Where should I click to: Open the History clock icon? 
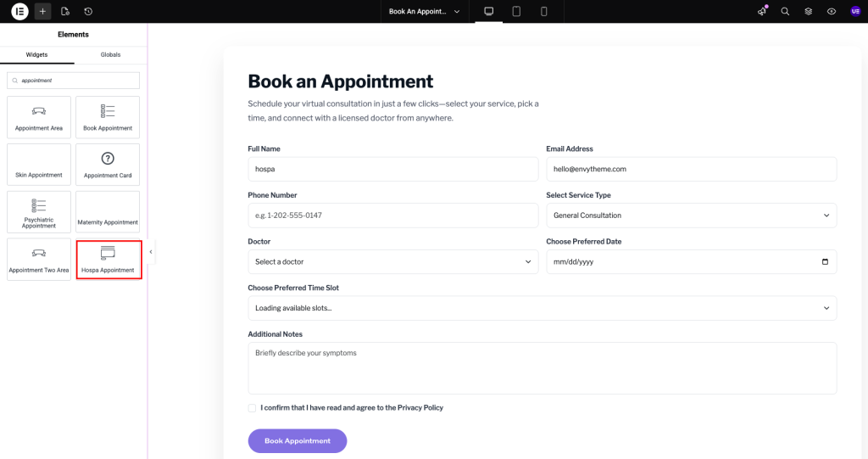pyautogui.click(x=88, y=11)
